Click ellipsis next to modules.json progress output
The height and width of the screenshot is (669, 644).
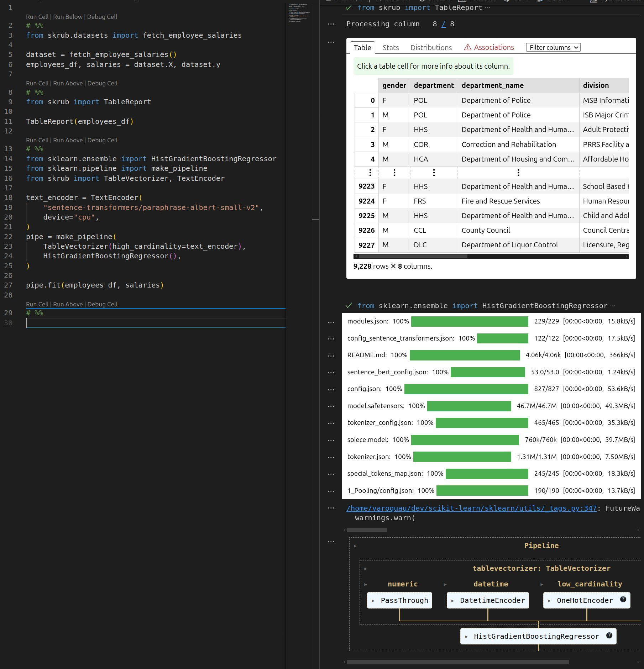coord(331,322)
